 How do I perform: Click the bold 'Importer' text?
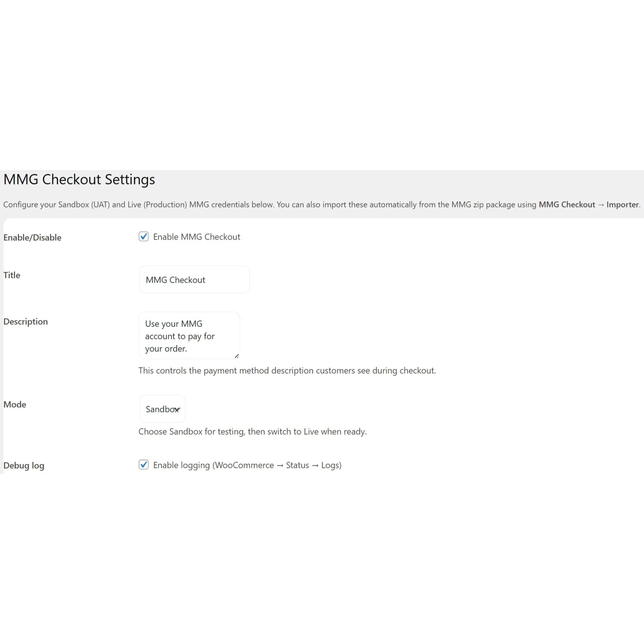click(x=622, y=205)
